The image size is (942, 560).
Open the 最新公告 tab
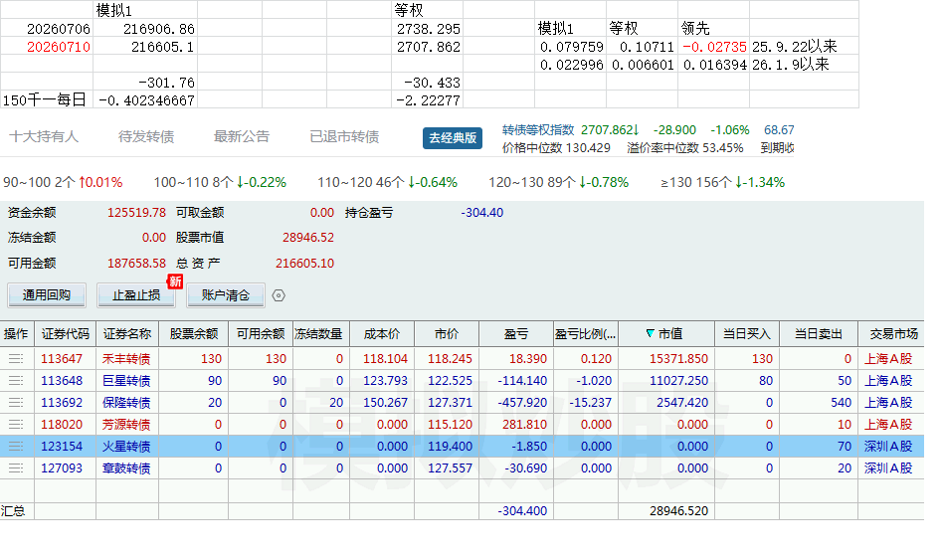[242, 136]
